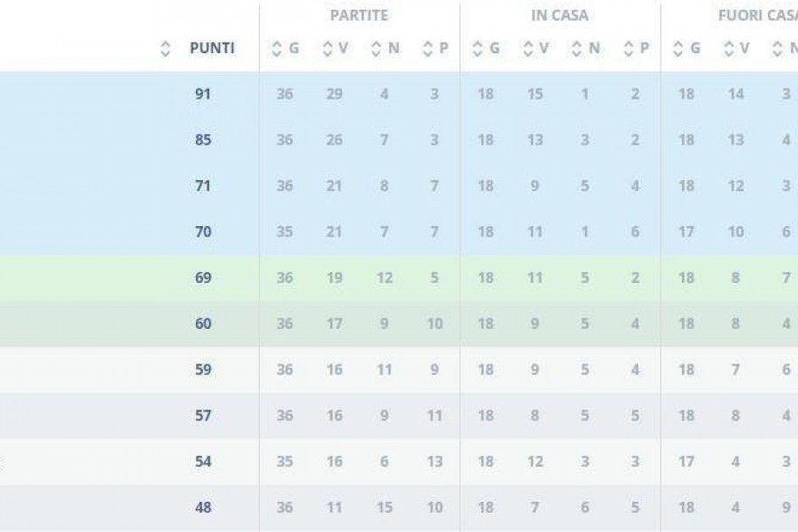
Task: Select the row with 85 points
Action: 399,140
